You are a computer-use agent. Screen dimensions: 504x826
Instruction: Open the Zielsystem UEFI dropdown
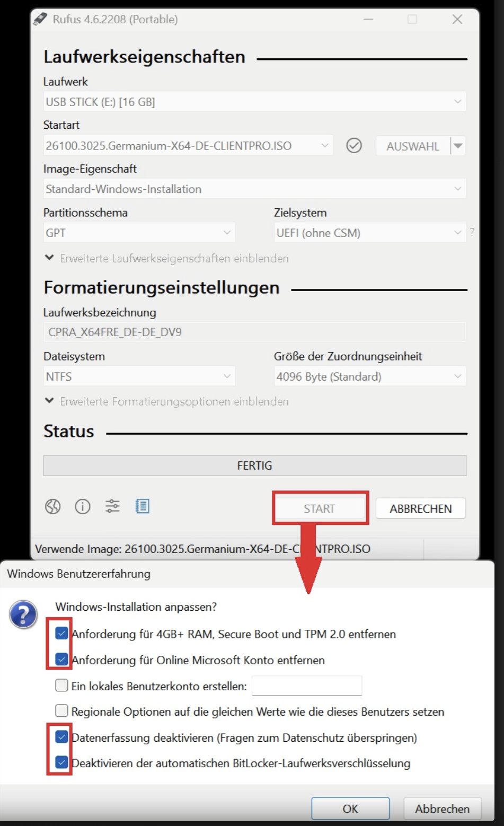[370, 233]
